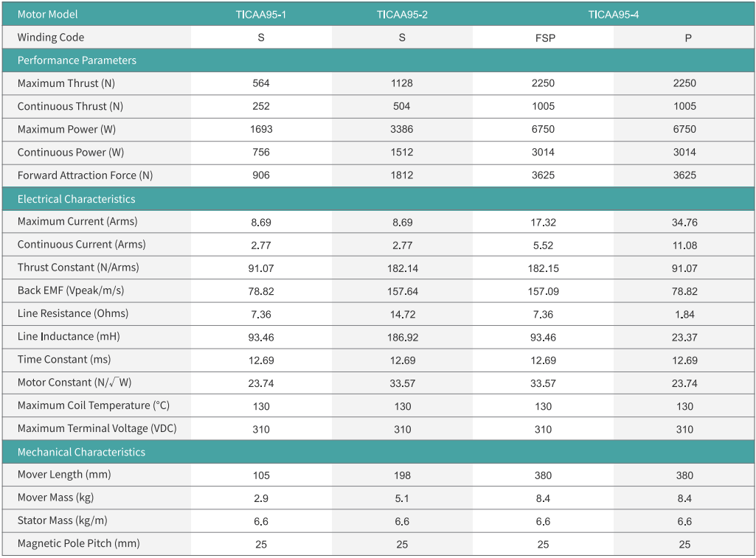Select the Forward Attraction Force label
The width and height of the screenshot is (756, 558).
coord(85,175)
